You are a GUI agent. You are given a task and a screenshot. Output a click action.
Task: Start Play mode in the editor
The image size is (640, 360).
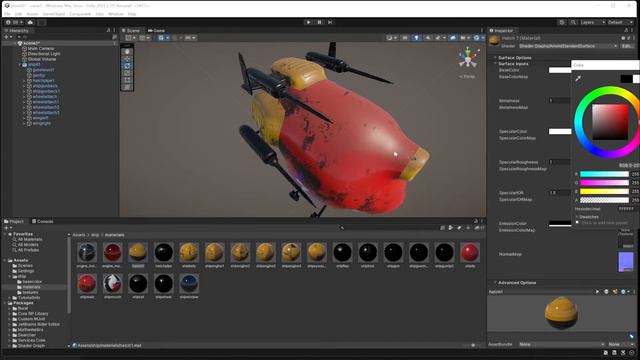tap(308, 22)
